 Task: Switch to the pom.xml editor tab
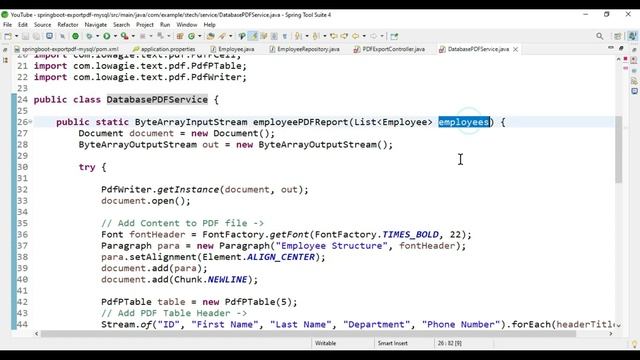(x=66, y=49)
